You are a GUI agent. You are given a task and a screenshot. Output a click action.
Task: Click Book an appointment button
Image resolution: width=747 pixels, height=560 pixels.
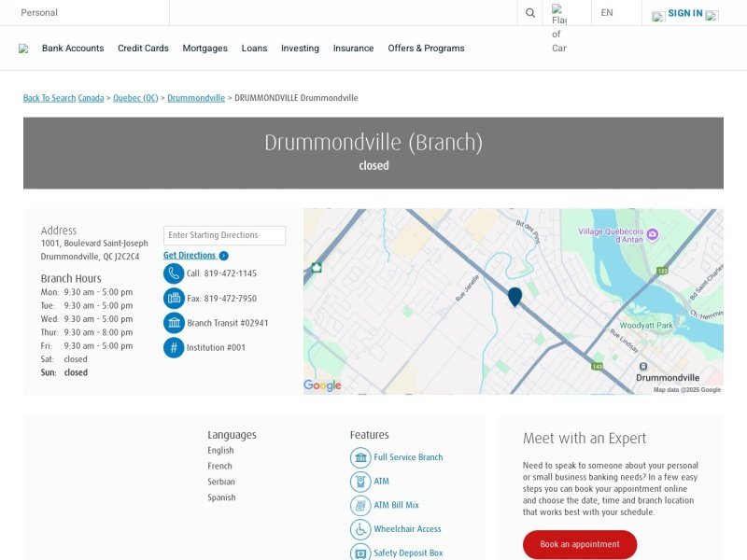tap(580, 544)
